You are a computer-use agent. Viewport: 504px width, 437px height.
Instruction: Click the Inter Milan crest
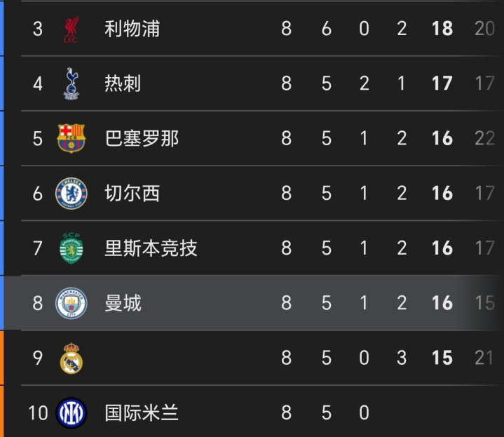click(x=71, y=412)
